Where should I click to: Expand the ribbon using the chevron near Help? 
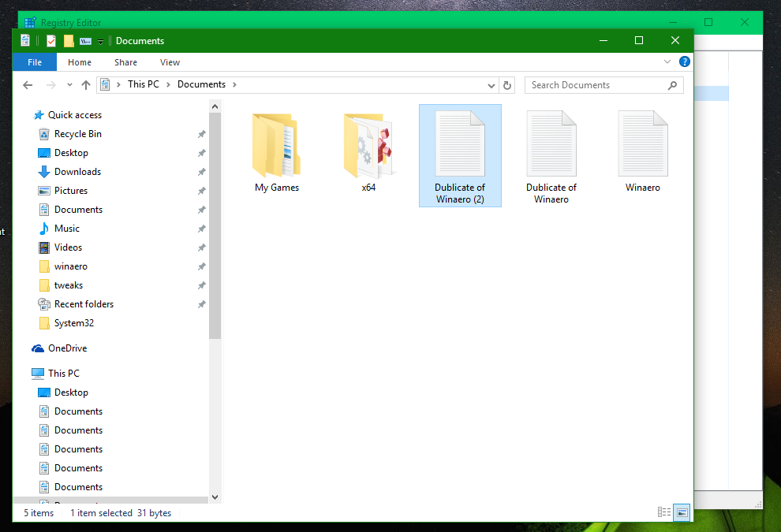[x=667, y=61]
